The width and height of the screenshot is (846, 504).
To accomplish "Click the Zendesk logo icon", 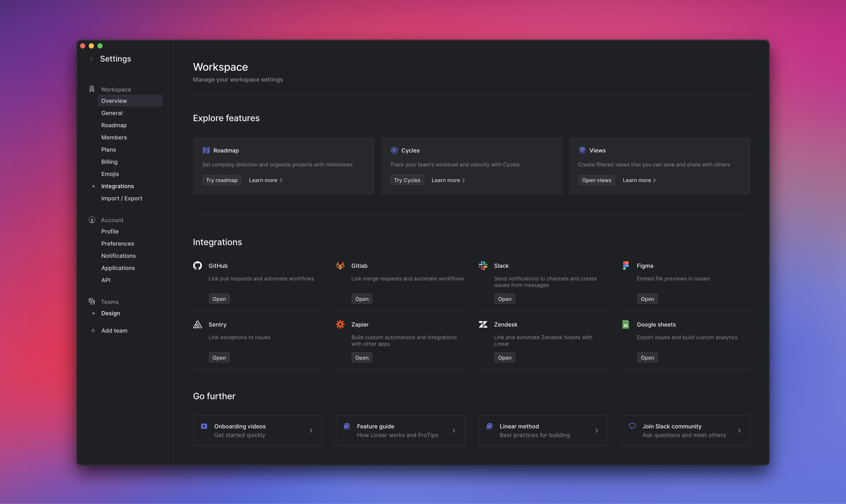I will [483, 324].
